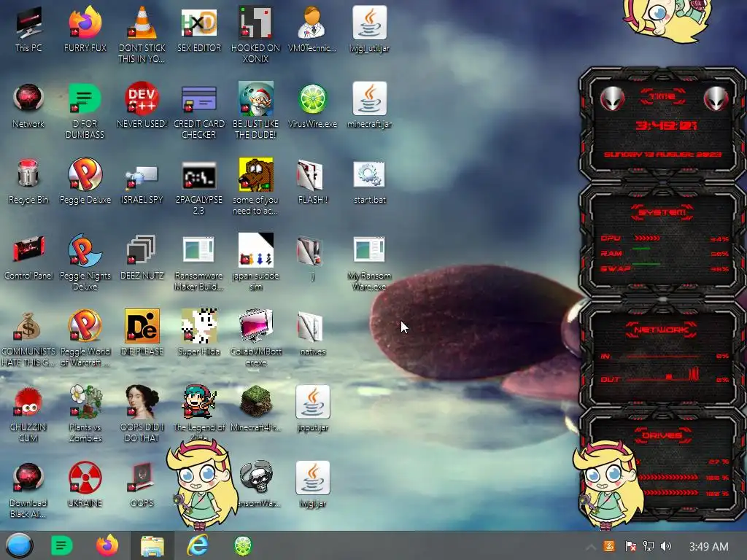
Task: Select the skull RansomWar icon
Action: click(x=256, y=477)
